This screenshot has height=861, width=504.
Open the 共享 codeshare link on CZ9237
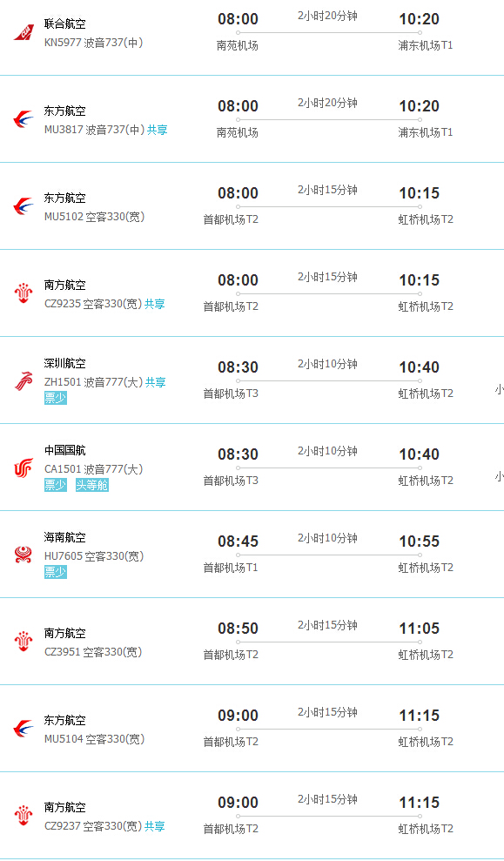point(154,826)
